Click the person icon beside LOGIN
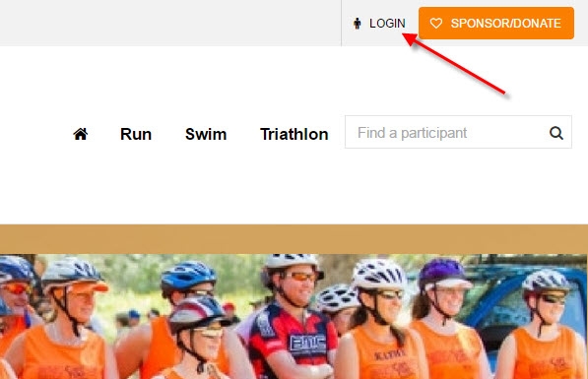Image resolution: width=588 pixels, height=379 pixels. 358,24
